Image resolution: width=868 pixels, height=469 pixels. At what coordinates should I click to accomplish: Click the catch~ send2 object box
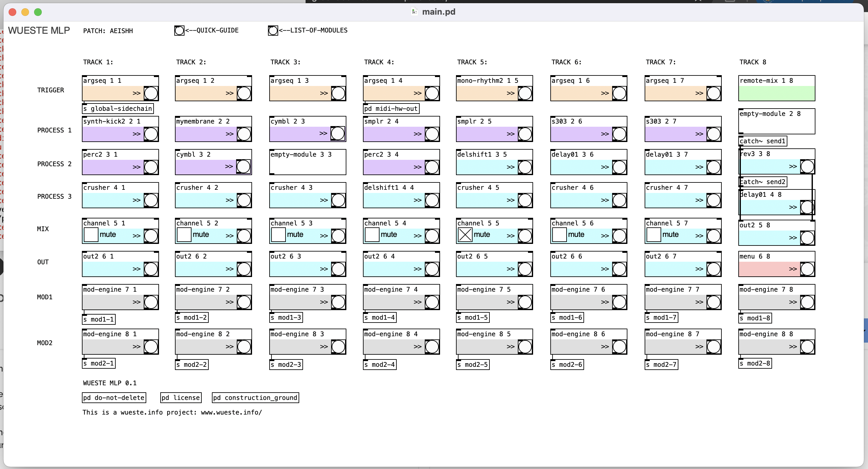(763, 182)
